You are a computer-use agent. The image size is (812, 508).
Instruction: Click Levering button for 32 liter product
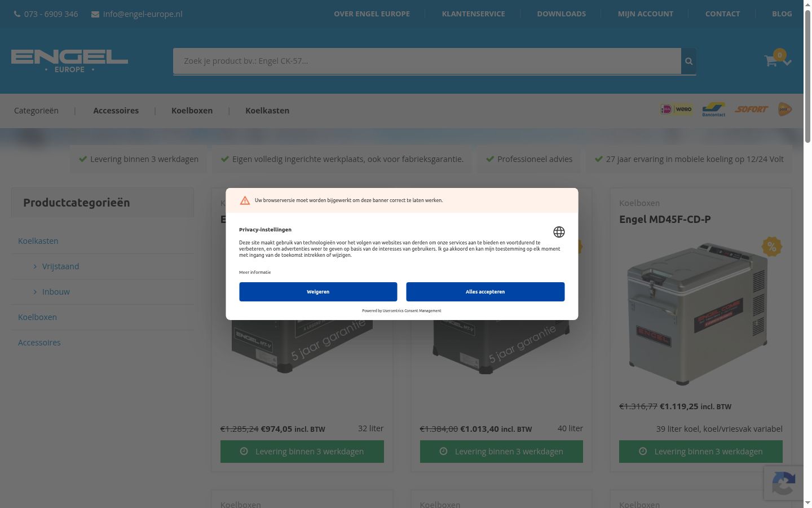tap(302, 452)
